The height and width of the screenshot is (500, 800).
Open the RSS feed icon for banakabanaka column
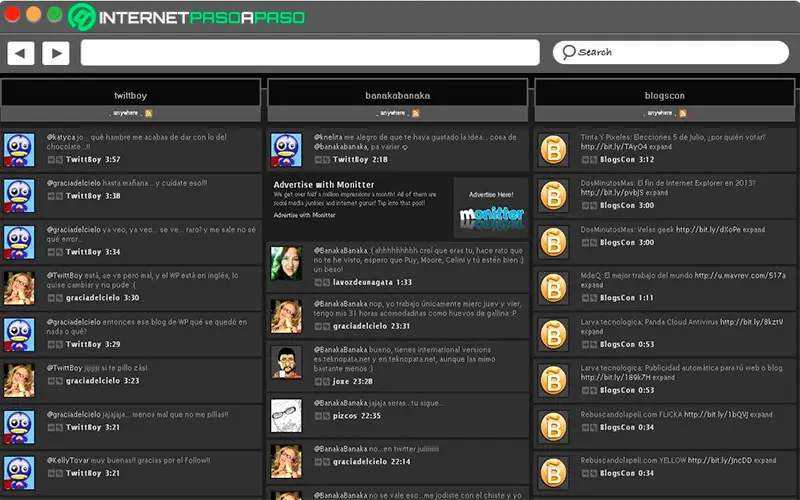pyautogui.click(x=416, y=113)
